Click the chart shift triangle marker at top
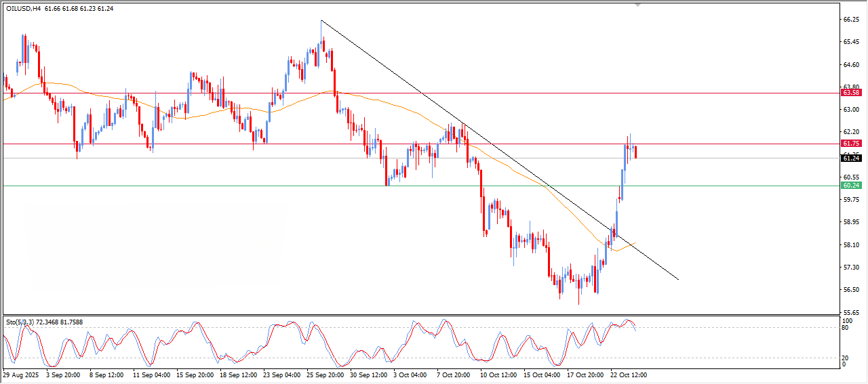The image size is (868, 384). point(637,5)
